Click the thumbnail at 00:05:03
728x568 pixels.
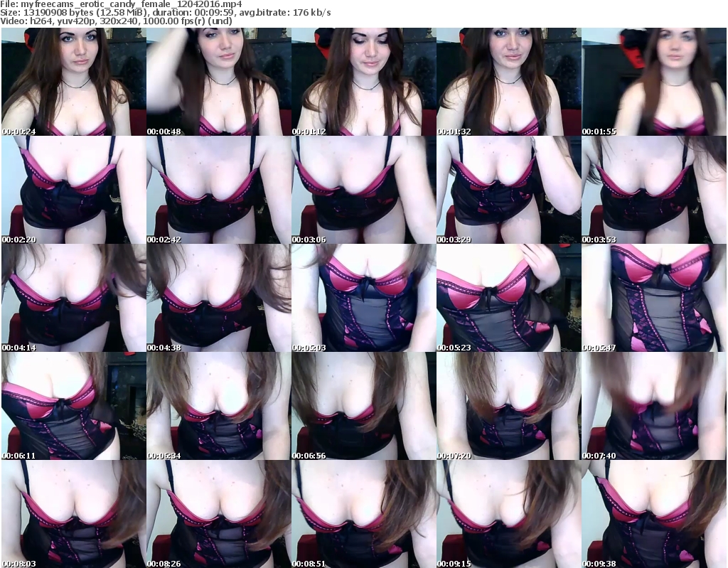tap(363, 298)
